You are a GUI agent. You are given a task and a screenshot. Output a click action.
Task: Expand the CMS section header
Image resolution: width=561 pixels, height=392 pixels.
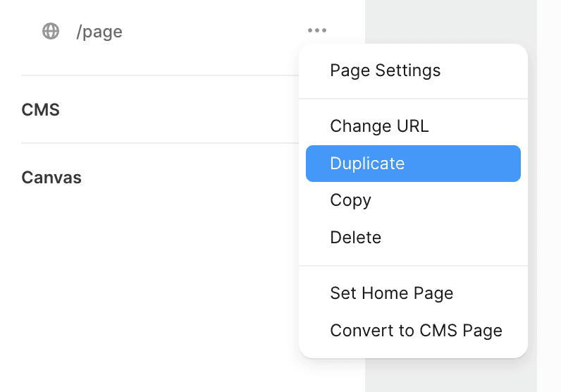point(40,109)
